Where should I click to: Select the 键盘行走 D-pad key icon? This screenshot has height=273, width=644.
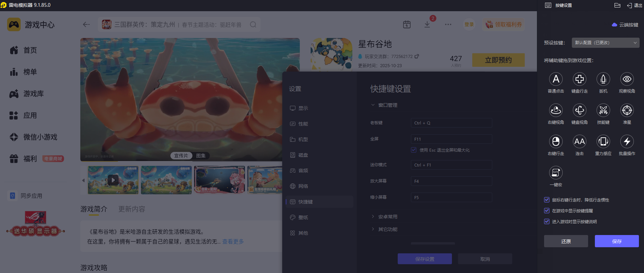[580, 79]
